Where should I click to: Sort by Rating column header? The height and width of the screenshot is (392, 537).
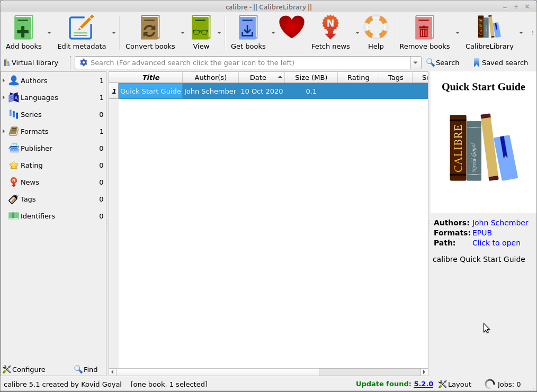(x=358, y=78)
